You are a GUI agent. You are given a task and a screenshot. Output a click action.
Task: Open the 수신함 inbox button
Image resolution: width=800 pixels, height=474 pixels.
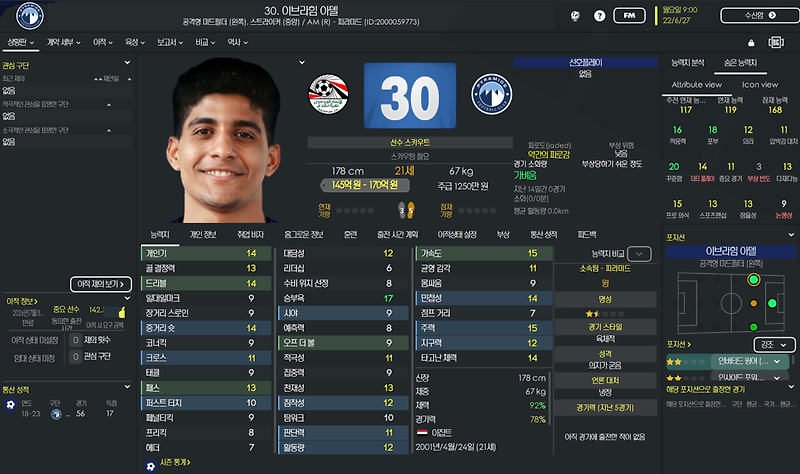[760, 15]
